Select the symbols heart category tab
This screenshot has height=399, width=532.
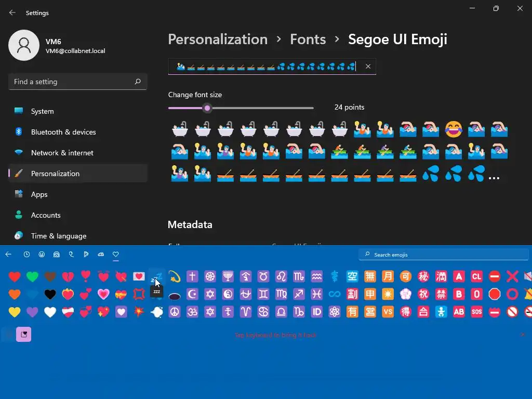point(116,255)
